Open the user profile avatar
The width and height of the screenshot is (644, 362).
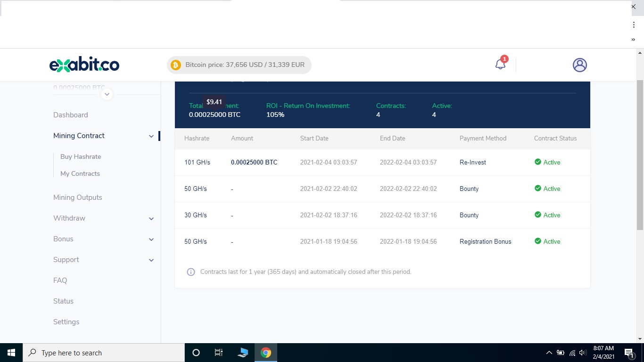click(579, 65)
